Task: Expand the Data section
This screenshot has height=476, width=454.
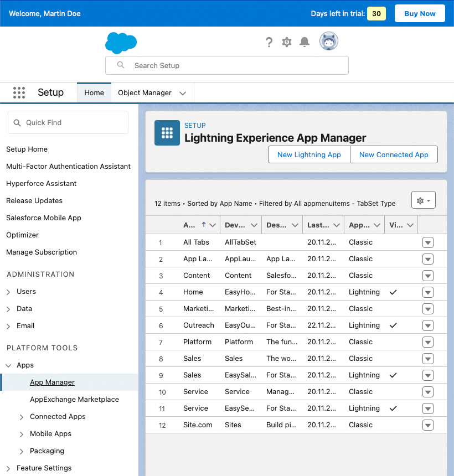Action: [x=8, y=309]
